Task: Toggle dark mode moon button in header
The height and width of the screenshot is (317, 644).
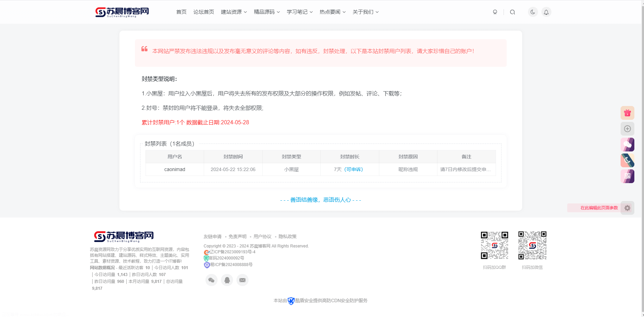Action: point(533,12)
